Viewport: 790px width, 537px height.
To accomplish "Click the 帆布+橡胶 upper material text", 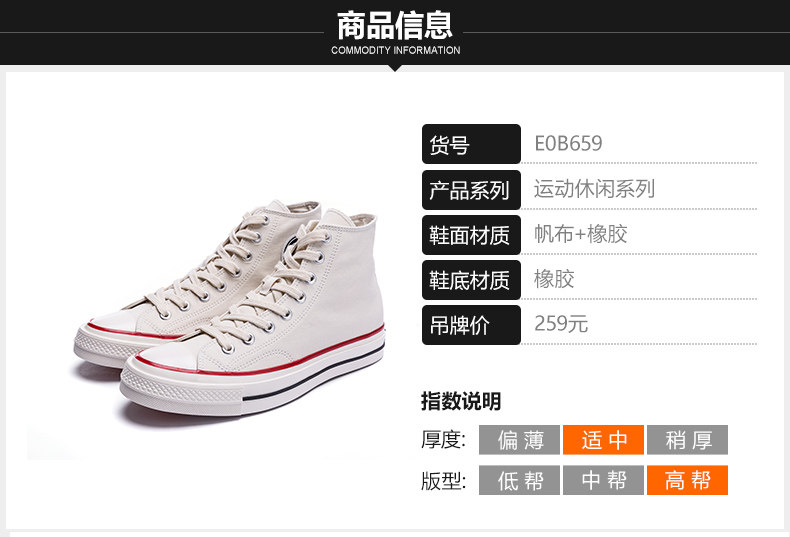I will pyautogui.click(x=581, y=234).
